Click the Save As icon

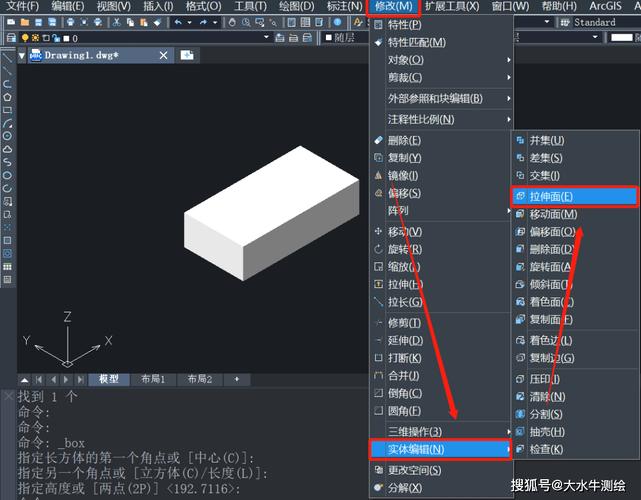(52, 22)
